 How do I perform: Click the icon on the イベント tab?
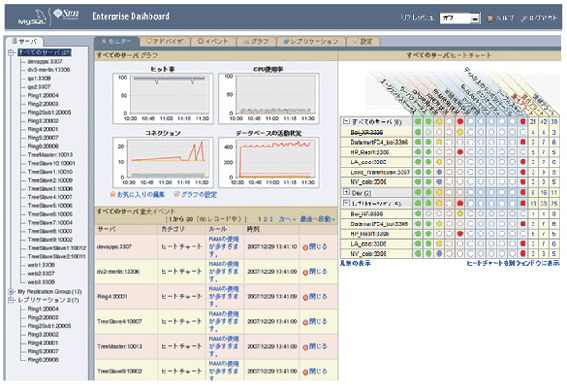(x=201, y=41)
